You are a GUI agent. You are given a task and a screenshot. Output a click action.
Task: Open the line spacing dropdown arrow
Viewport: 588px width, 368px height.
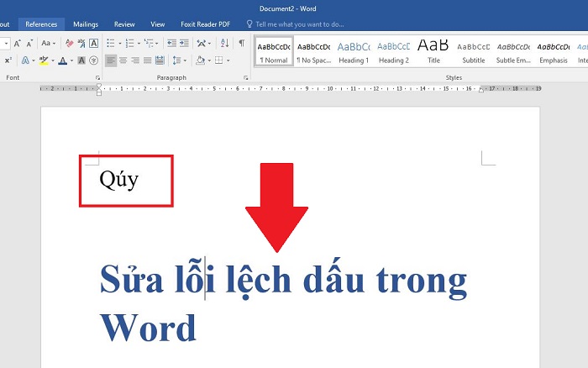185,60
